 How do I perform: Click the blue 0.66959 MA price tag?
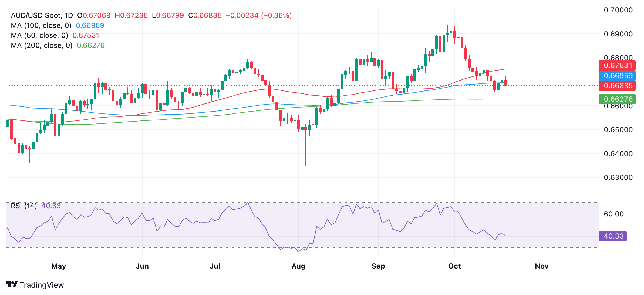(617, 76)
